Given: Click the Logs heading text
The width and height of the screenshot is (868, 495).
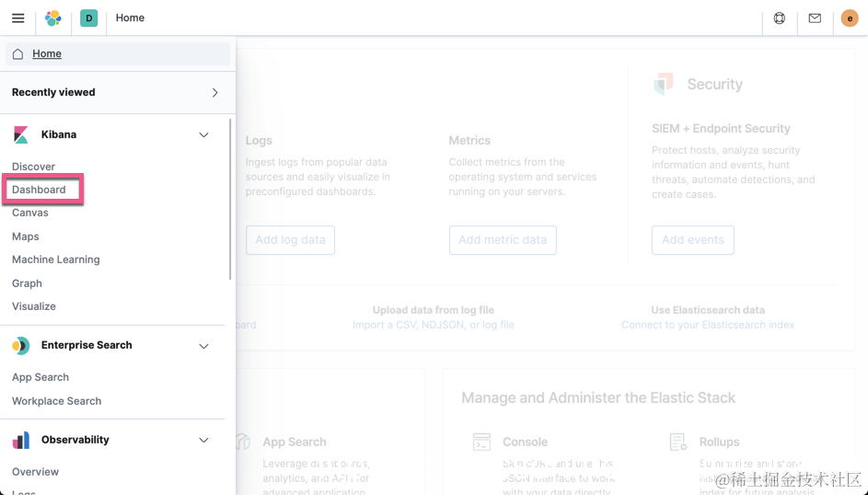Looking at the screenshot, I should tap(259, 141).
